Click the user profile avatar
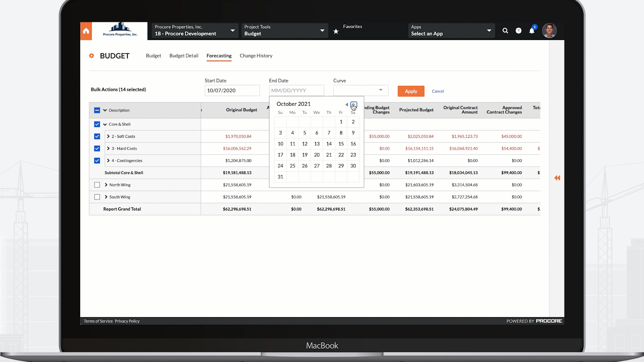The height and width of the screenshot is (362, 644). coord(549,31)
